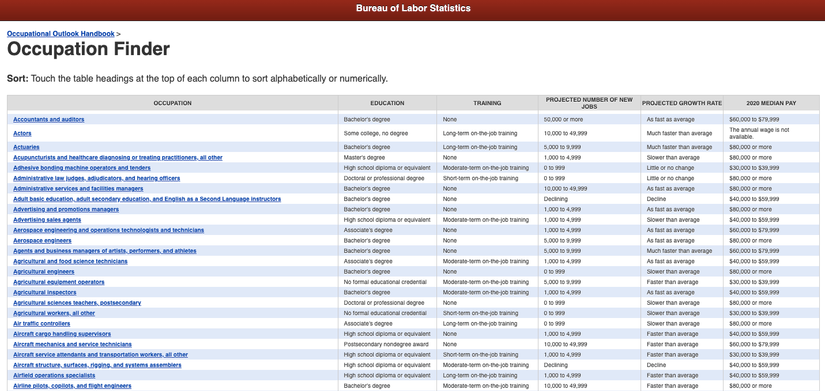Open Aircraft structure, surfaces, rigging assemblers link
The height and width of the screenshot is (391, 825).
97,365
